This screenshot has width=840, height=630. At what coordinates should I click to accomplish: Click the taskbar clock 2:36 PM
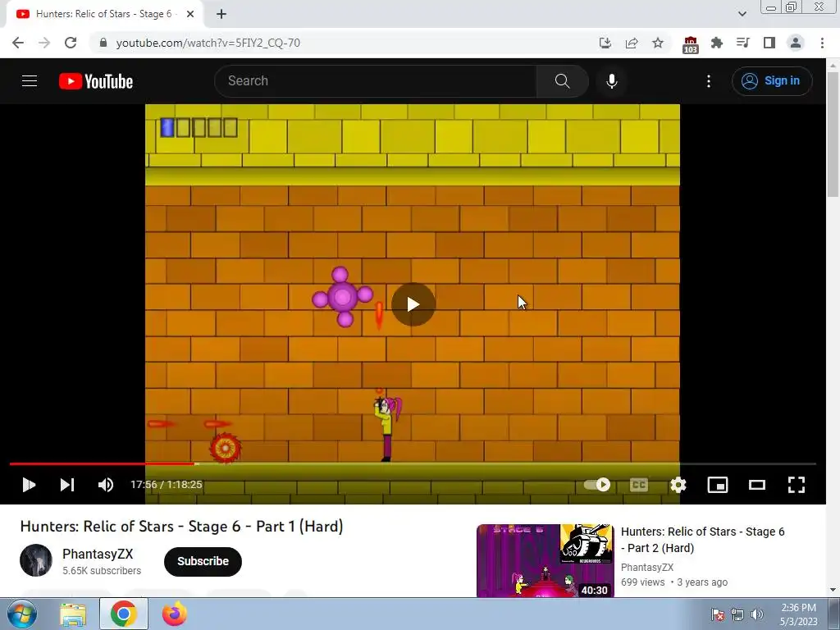click(x=798, y=614)
